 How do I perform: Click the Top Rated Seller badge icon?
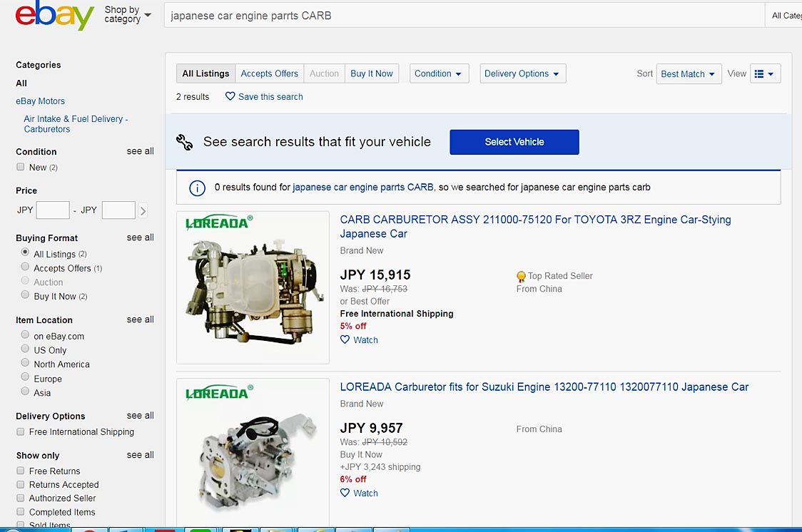521,277
